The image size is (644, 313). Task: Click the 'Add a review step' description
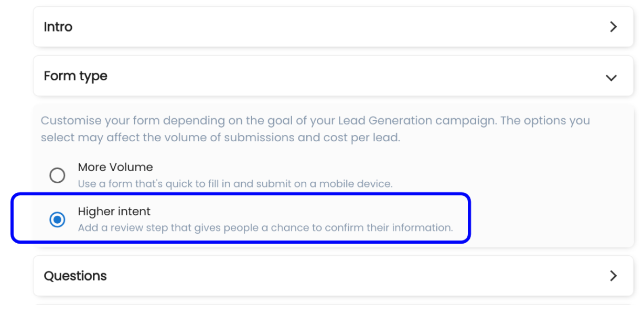coord(265,228)
